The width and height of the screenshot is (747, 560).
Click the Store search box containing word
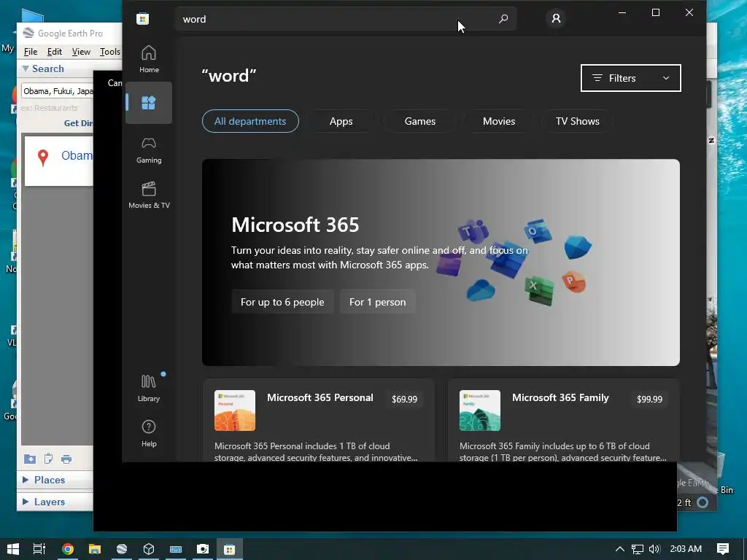[345, 19]
